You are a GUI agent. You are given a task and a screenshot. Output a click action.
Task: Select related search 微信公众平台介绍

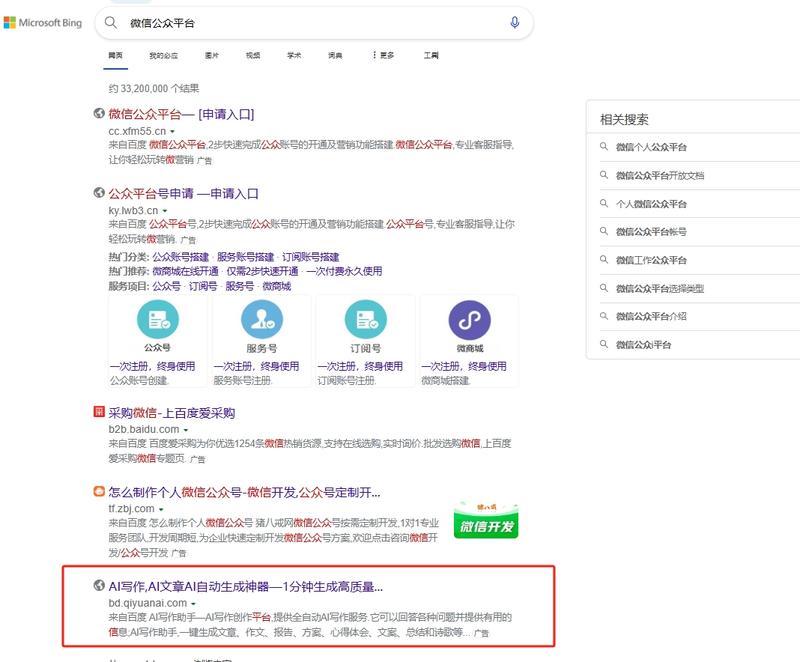point(651,316)
